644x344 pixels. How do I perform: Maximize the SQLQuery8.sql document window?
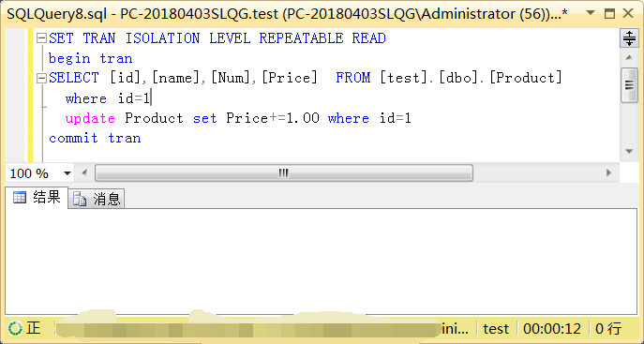pyautogui.click(x=610, y=13)
